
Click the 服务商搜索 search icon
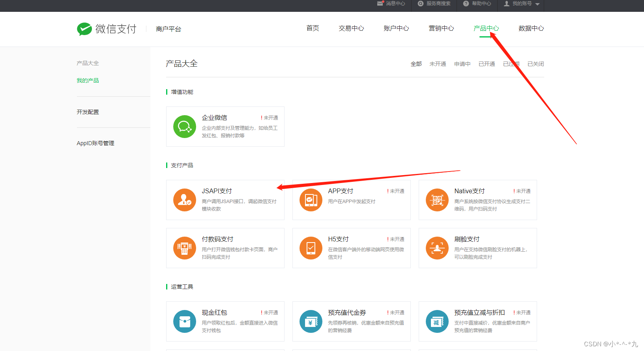(x=421, y=4)
